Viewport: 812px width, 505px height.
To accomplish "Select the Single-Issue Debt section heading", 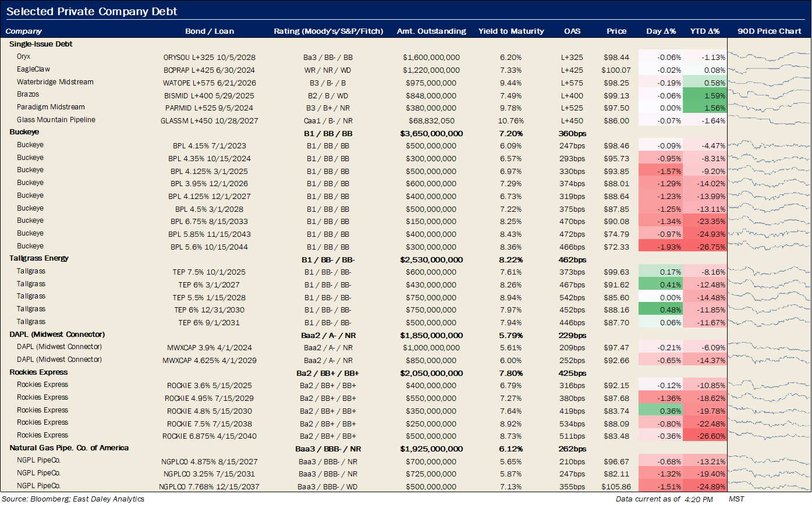I will (x=41, y=44).
